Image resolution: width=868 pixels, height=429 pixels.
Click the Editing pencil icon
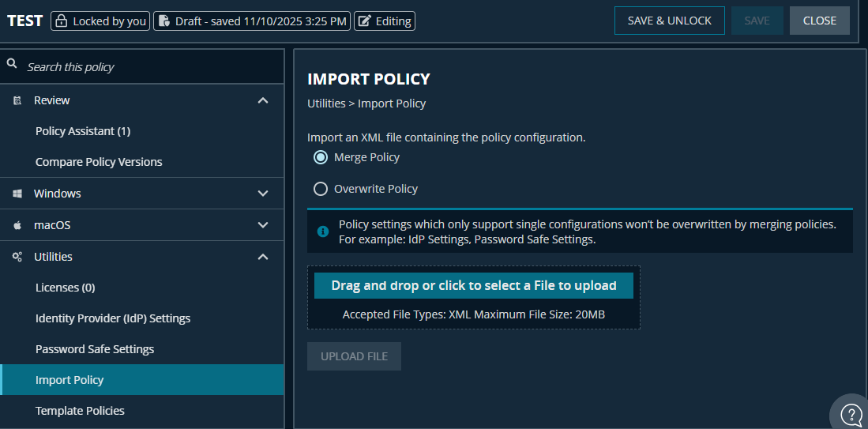click(364, 21)
